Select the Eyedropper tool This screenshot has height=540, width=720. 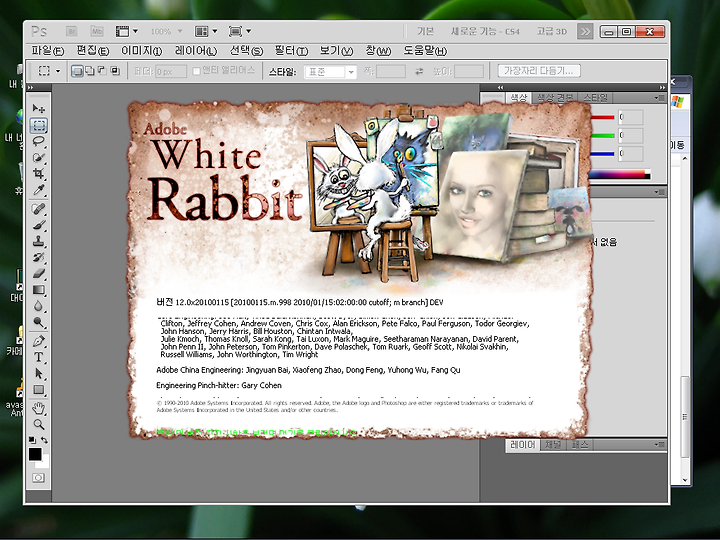tap(39, 190)
